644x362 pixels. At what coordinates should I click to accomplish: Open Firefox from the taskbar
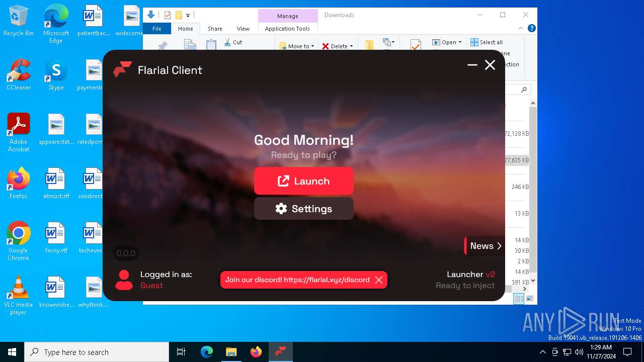[x=256, y=352]
